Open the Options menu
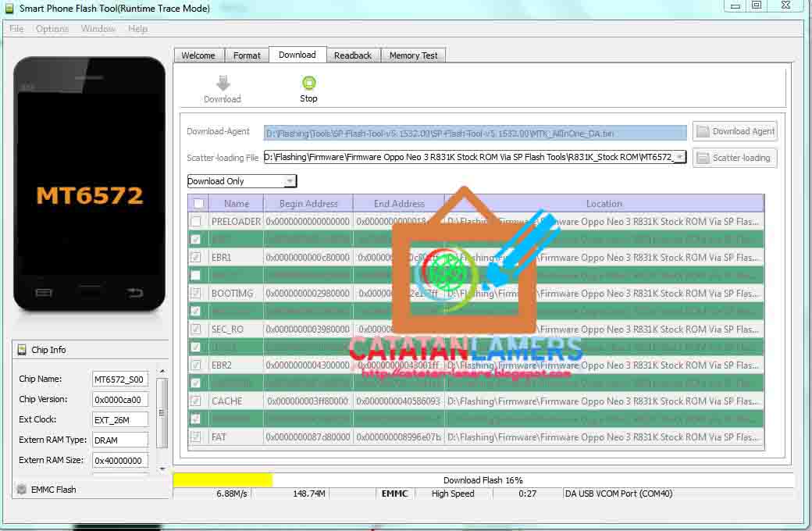Image resolution: width=812 pixels, height=531 pixels. point(52,28)
